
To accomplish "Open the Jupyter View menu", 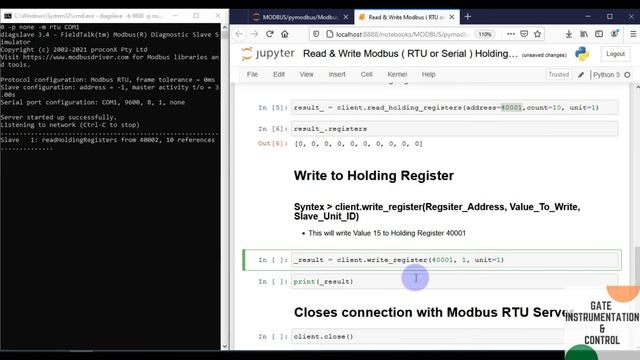I will click(x=307, y=74).
